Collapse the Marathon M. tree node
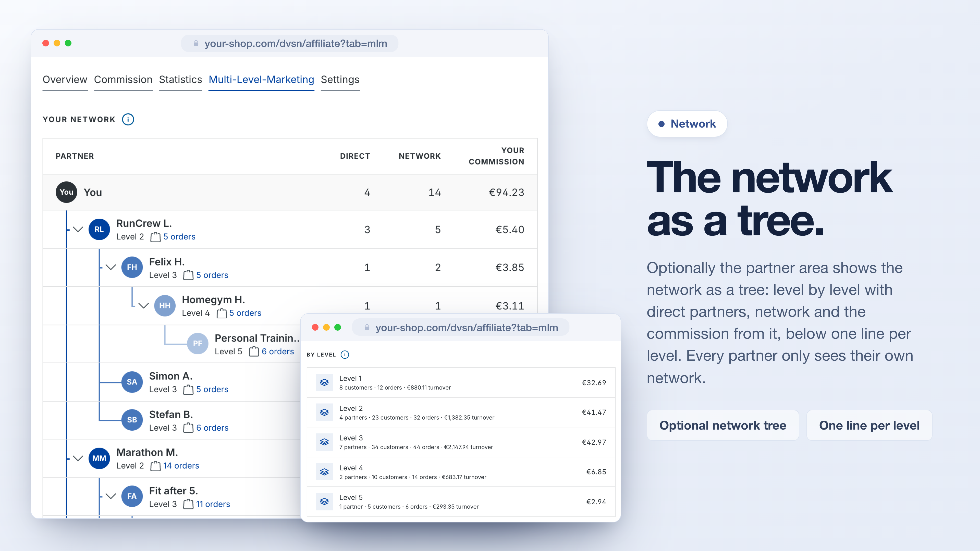The width and height of the screenshot is (980, 551). [x=78, y=458]
